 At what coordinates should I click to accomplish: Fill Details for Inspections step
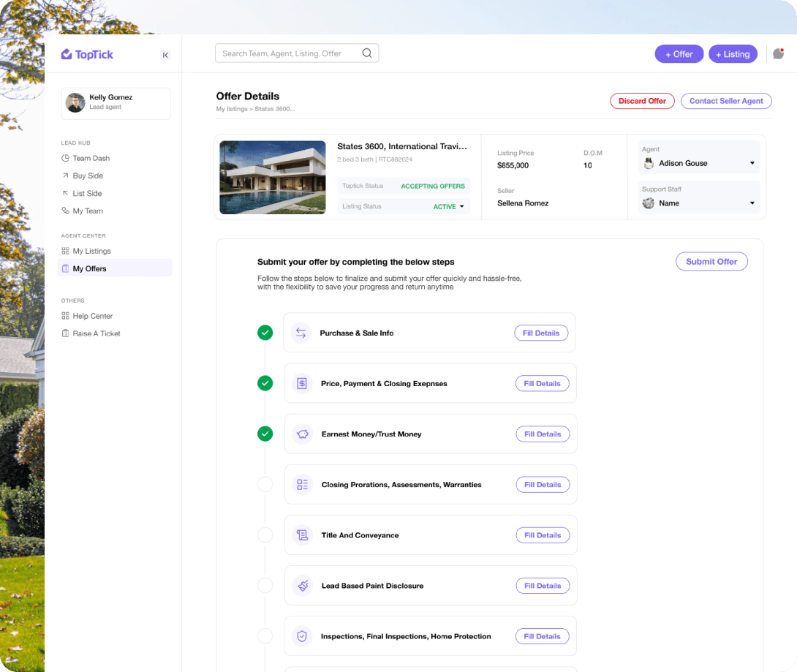543,636
